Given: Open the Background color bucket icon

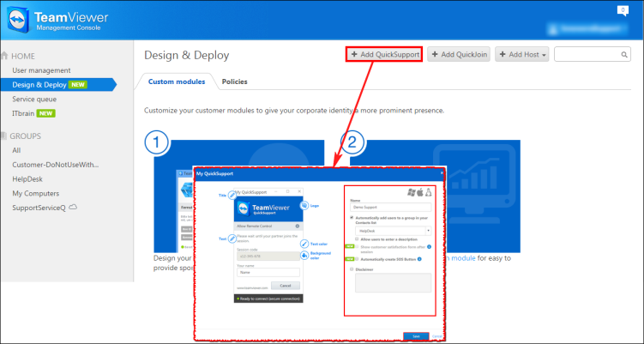Looking at the screenshot, I should coord(304,256).
